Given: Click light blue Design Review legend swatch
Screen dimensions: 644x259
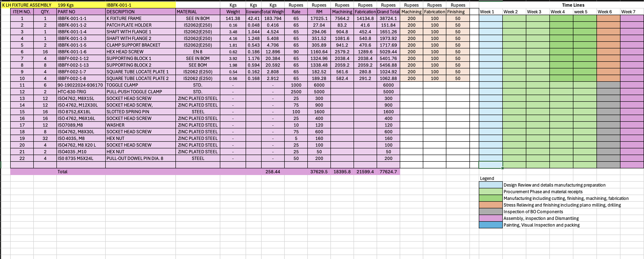Looking at the screenshot, I should point(491,185).
